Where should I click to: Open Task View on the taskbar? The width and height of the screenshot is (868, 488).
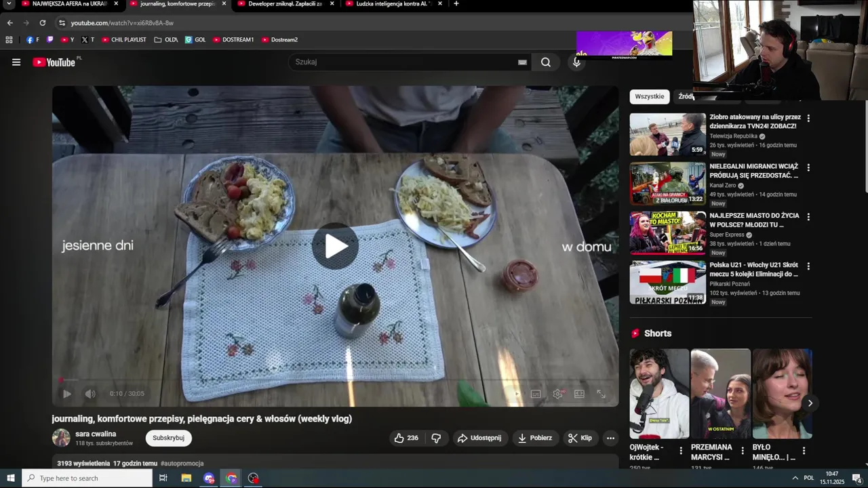[x=163, y=479]
